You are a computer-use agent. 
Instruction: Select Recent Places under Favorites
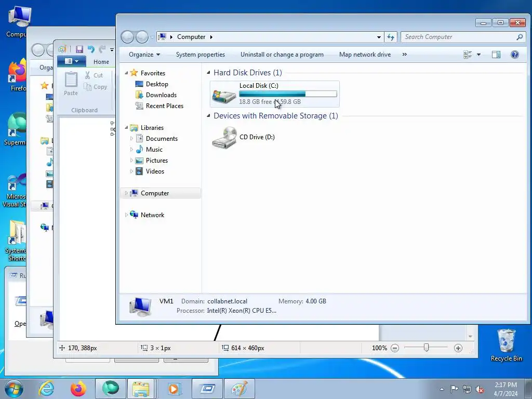pyautogui.click(x=164, y=106)
